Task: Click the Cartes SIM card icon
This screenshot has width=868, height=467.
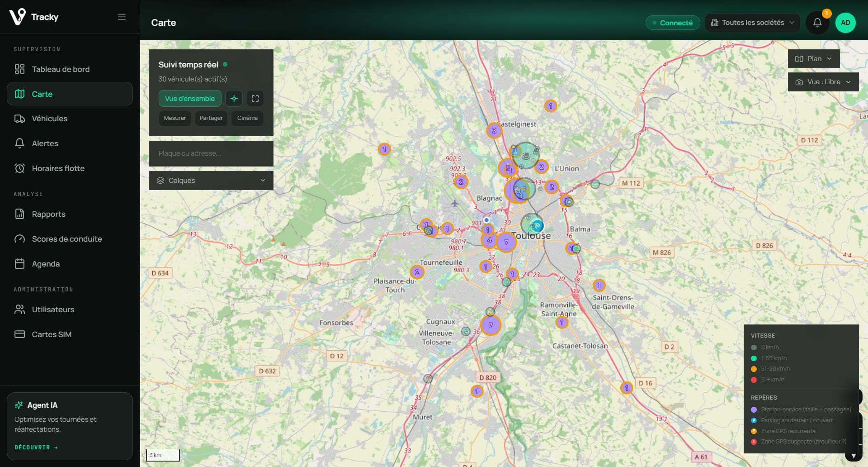Action: pyautogui.click(x=19, y=334)
